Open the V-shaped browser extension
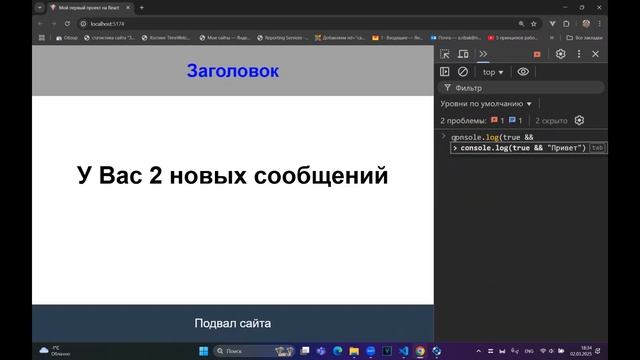640x360 pixels. [x=552, y=24]
